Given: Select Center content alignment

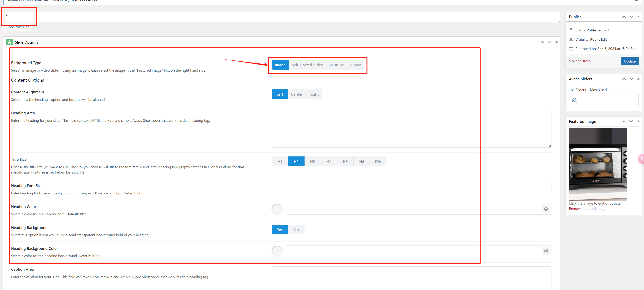Looking at the screenshot, I should pos(297,94).
